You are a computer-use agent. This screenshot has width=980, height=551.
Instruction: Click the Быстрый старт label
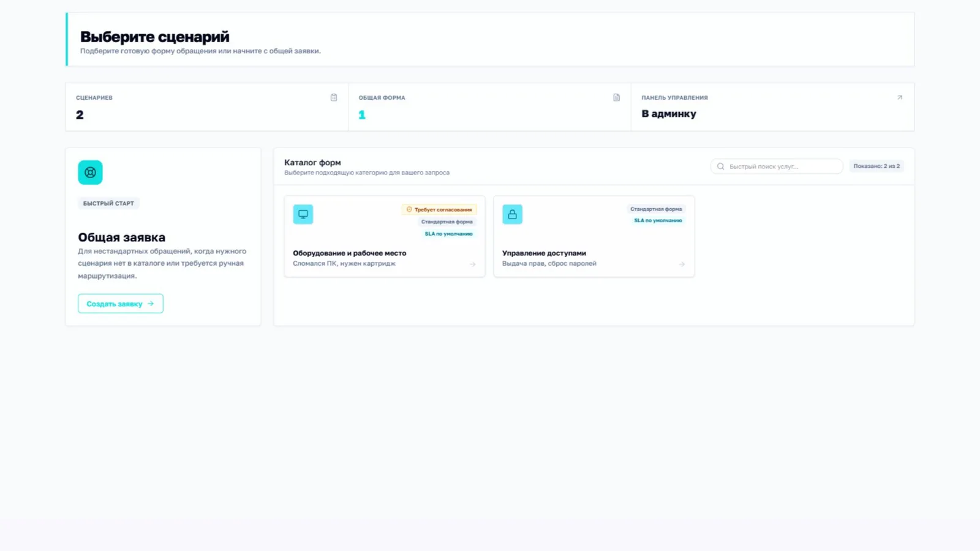click(x=108, y=203)
